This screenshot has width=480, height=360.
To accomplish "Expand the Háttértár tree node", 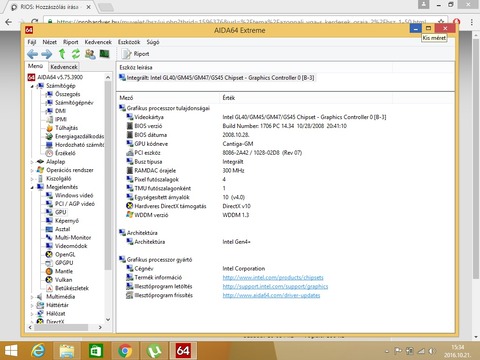I will [x=32, y=305].
